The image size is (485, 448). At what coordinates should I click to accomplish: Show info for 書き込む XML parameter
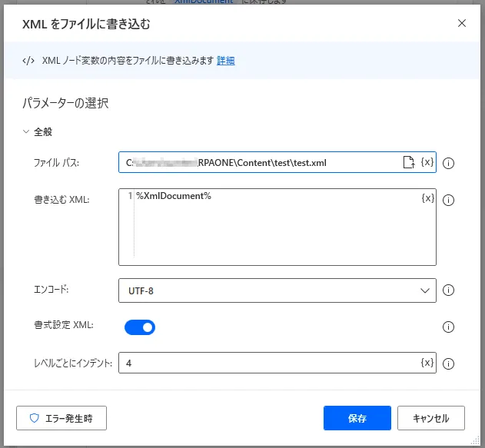click(x=448, y=200)
